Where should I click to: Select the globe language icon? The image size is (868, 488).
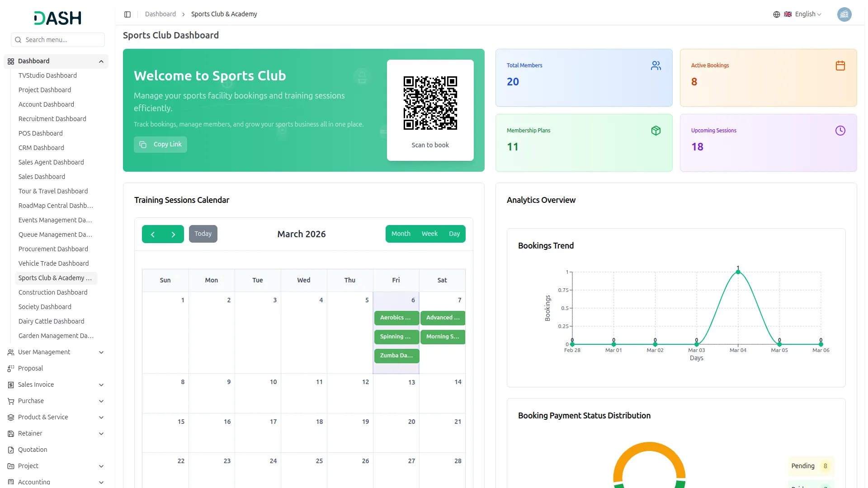coord(776,14)
